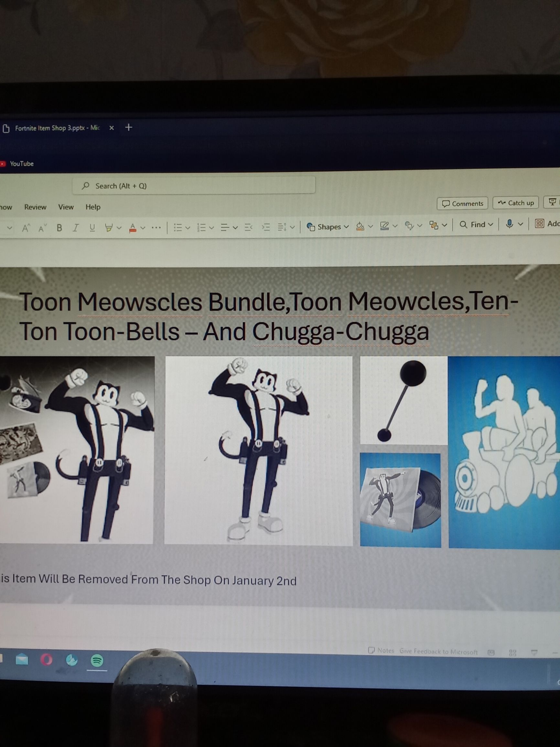This screenshot has height=747, width=560.
Task: Decrease indent level
Action: pyautogui.click(x=248, y=228)
